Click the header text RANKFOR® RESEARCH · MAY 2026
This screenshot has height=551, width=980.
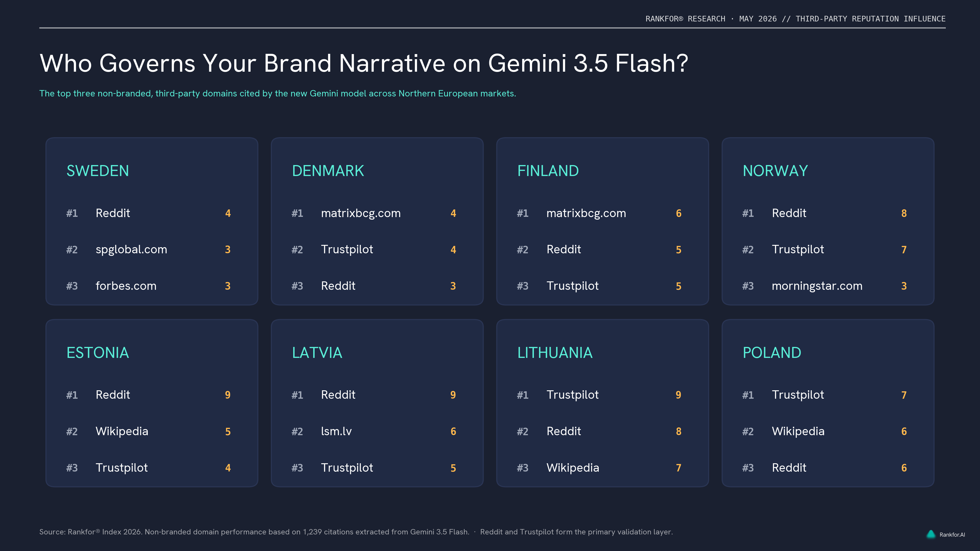711,19
